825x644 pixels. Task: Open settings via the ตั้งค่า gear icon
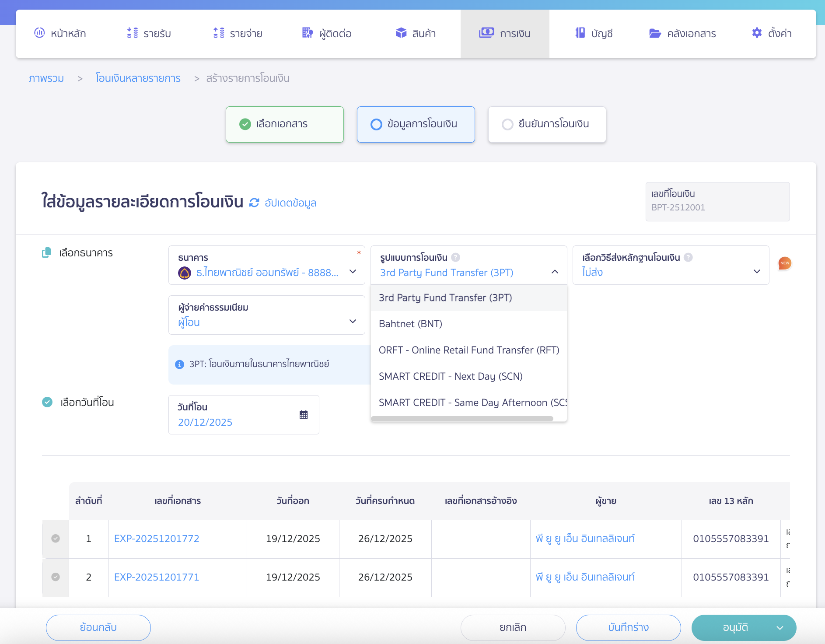[757, 33]
